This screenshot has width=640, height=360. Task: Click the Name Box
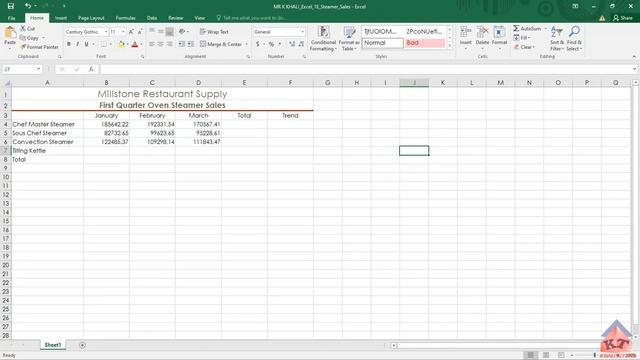(x=22, y=69)
